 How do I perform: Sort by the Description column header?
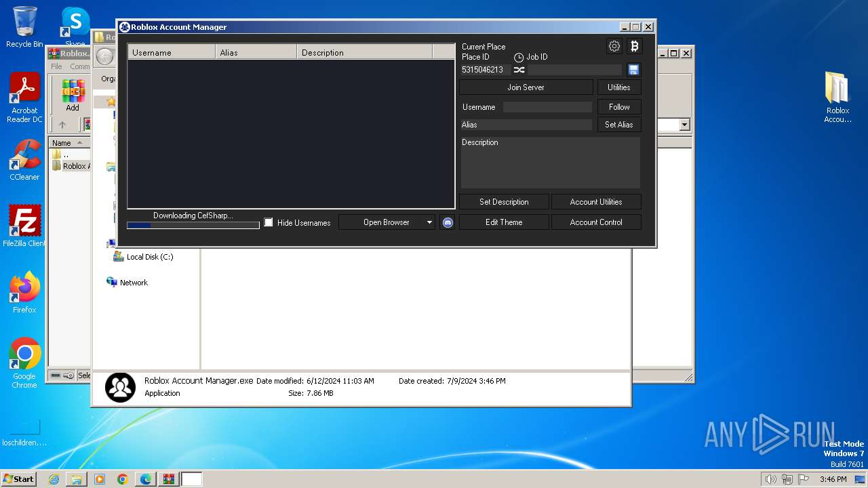[x=365, y=52]
